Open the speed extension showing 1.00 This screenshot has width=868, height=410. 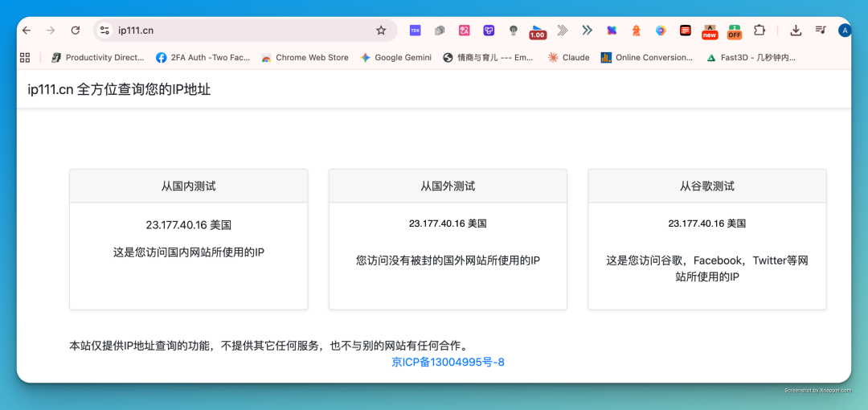pos(538,32)
